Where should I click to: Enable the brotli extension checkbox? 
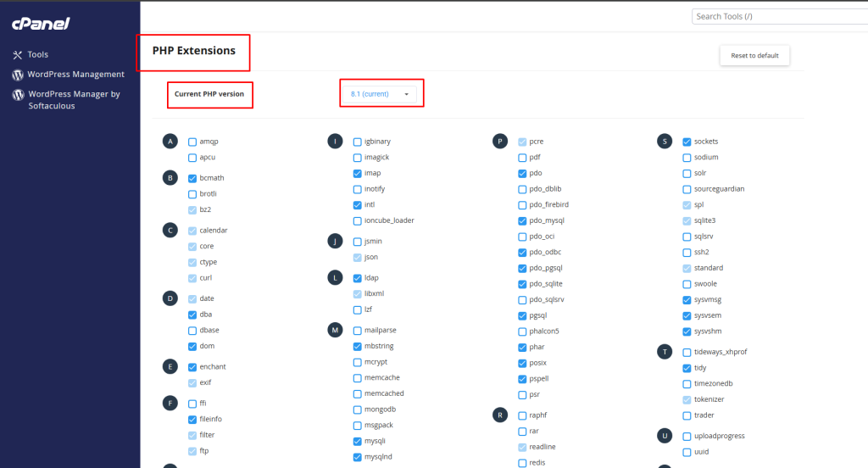(192, 194)
